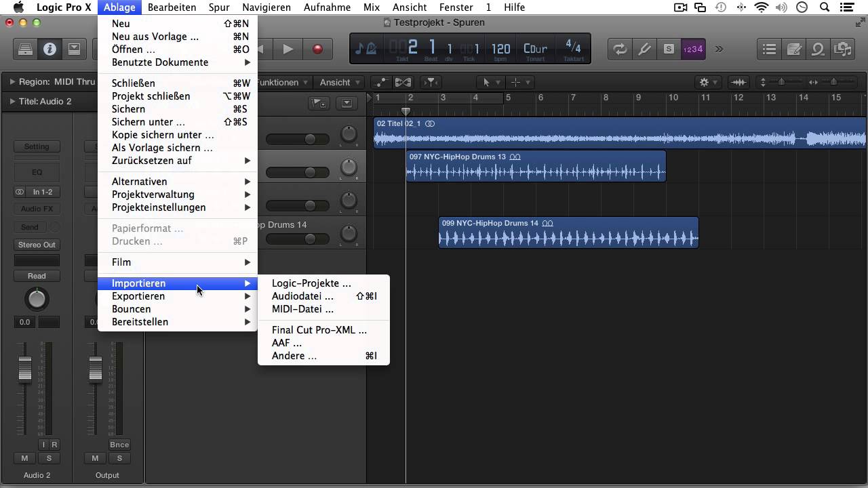The image size is (868, 488).
Task: Open the Bearbeiten menu
Action: pos(172,7)
